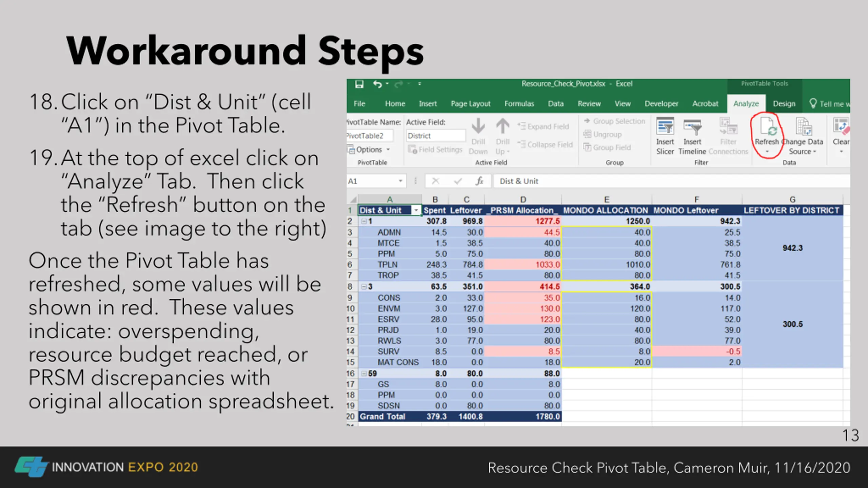Open the Review tab

pyautogui.click(x=589, y=104)
